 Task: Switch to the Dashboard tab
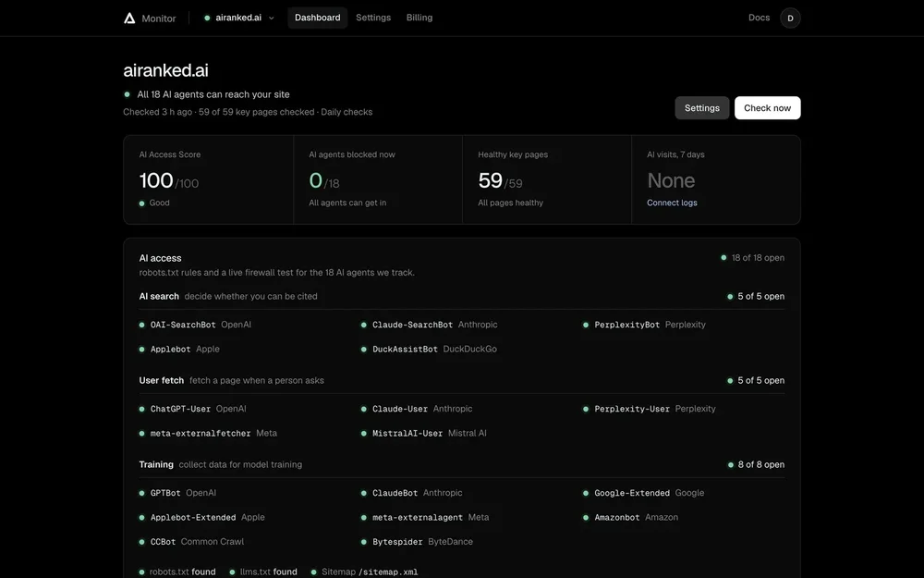pos(318,18)
